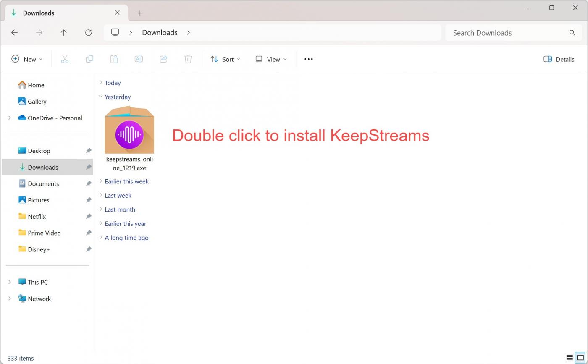The width and height of the screenshot is (588, 364).
Task: Collapse the Yesterday group
Action: [100, 97]
